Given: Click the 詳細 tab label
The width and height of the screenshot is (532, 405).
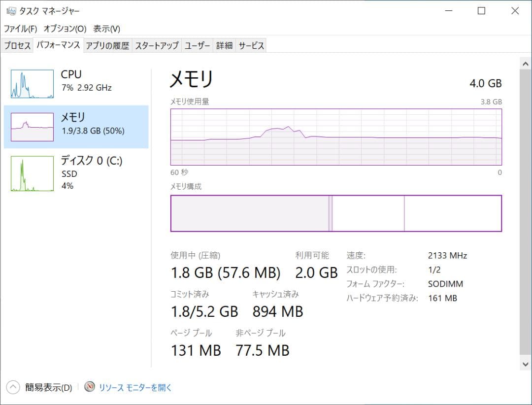Looking at the screenshot, I should tap(224, 45).
